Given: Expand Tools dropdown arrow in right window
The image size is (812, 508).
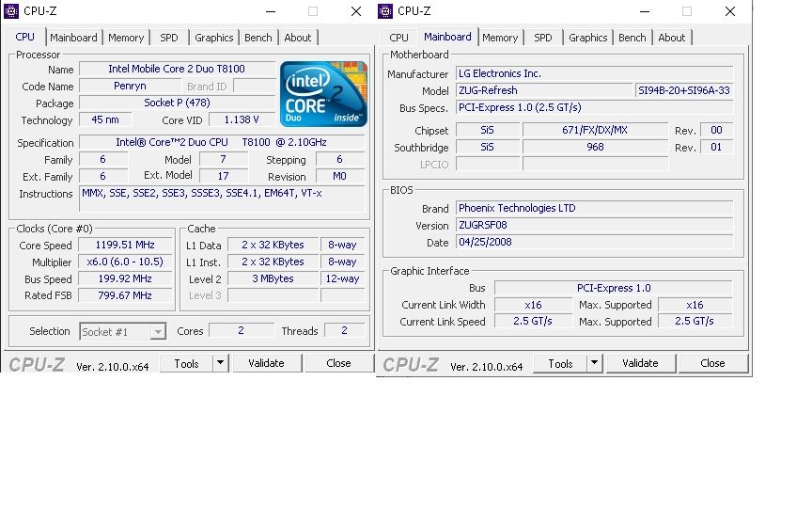Looking at the screenshot, I should [594, 363].
